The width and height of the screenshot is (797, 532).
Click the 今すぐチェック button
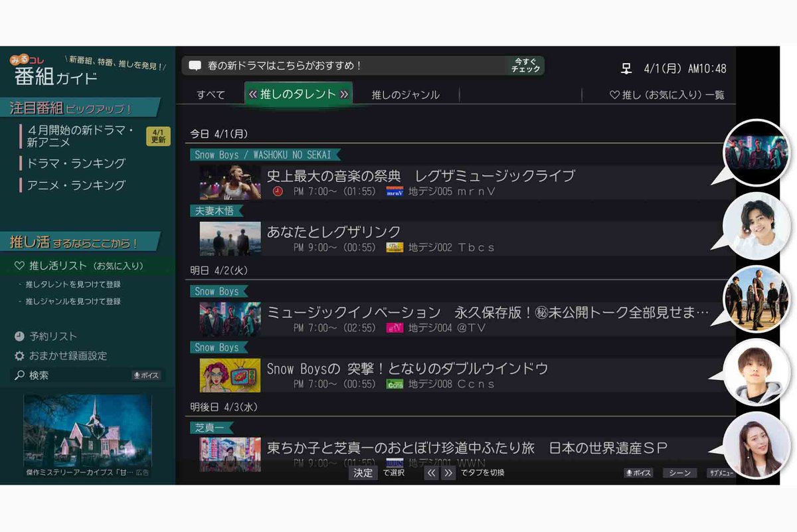coord(526,65)
